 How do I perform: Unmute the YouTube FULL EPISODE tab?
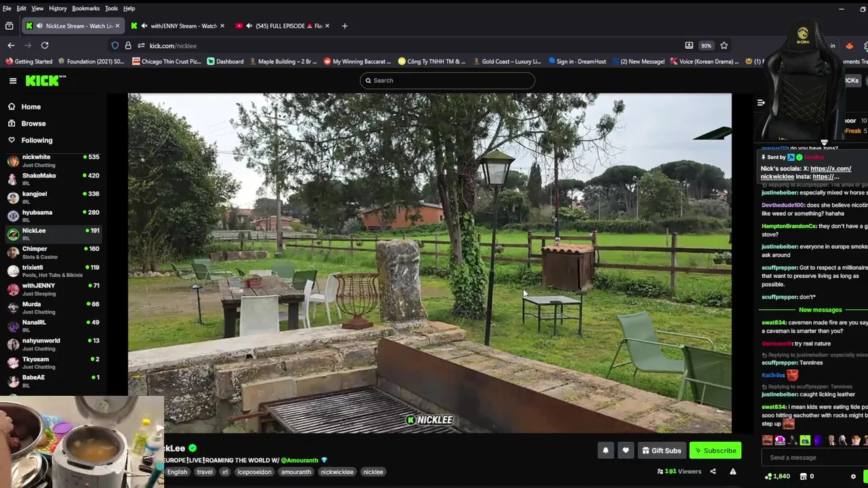(250, 26)
